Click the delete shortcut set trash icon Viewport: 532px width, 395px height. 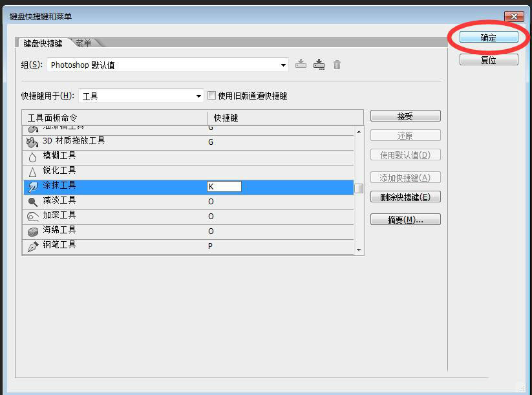click(x=337, y=64)
